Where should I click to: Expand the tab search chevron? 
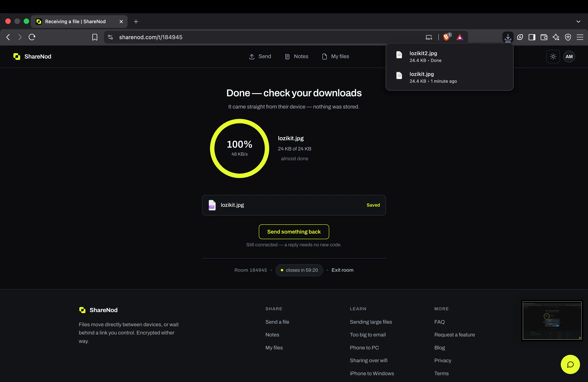[x=578, y=22]
